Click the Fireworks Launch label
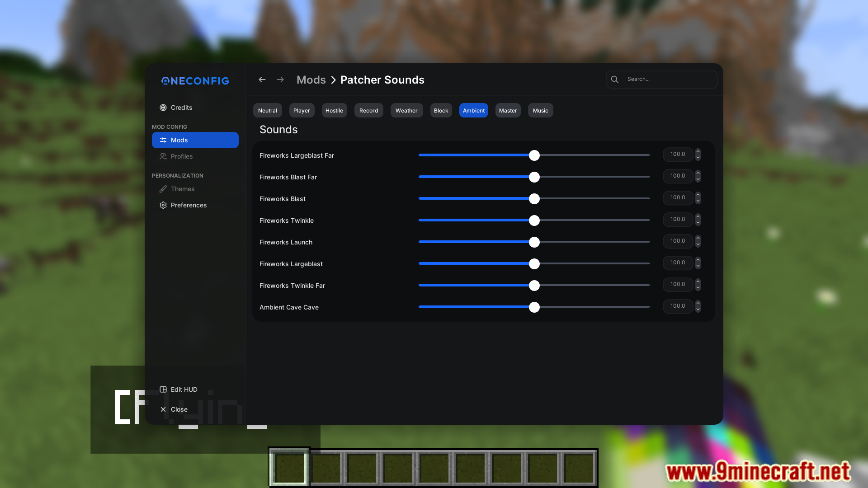Image resolution: width=868 pixels, height=488 pixels. click(x=286, y=242)
